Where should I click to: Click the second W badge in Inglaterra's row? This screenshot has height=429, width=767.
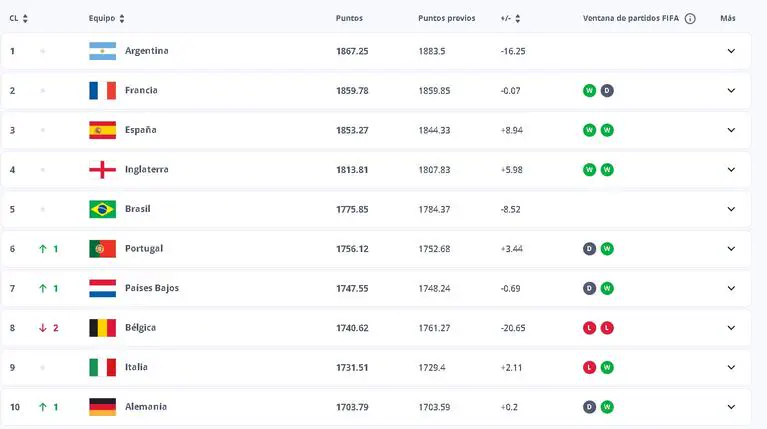(607, 170)
